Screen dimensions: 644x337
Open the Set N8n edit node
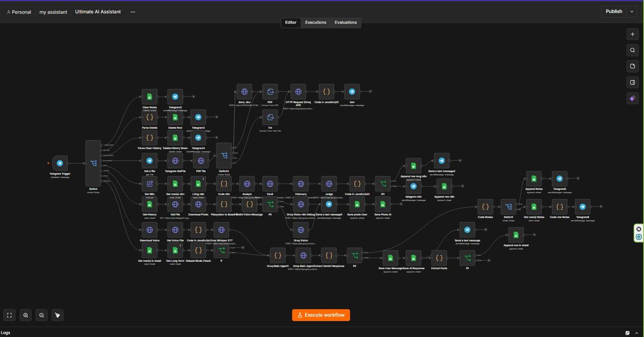150,184
